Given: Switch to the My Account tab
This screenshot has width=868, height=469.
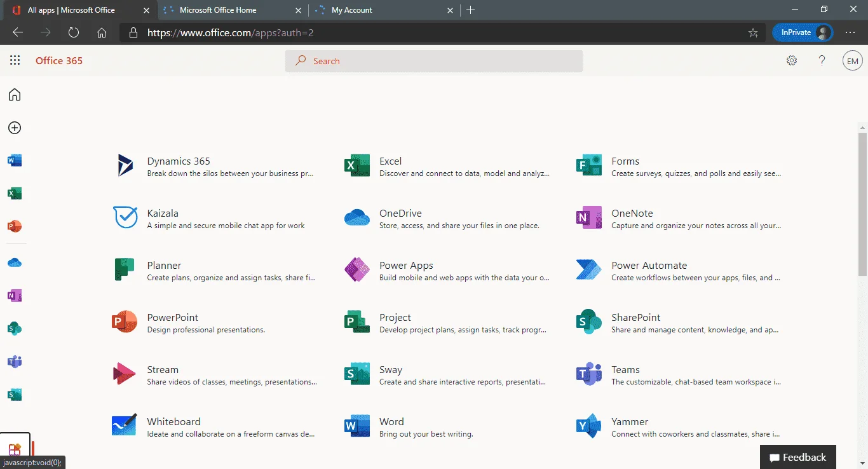Looking at the screenshot, I should click(x=384, y=10).
